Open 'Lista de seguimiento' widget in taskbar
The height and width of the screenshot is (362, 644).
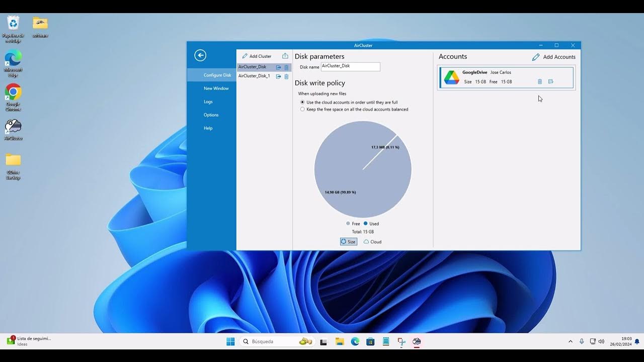(x=29, y=341)
